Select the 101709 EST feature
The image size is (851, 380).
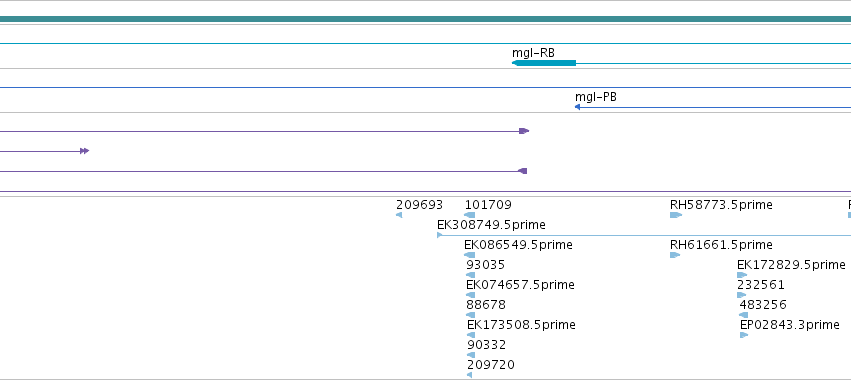click(x=470, y=215)
